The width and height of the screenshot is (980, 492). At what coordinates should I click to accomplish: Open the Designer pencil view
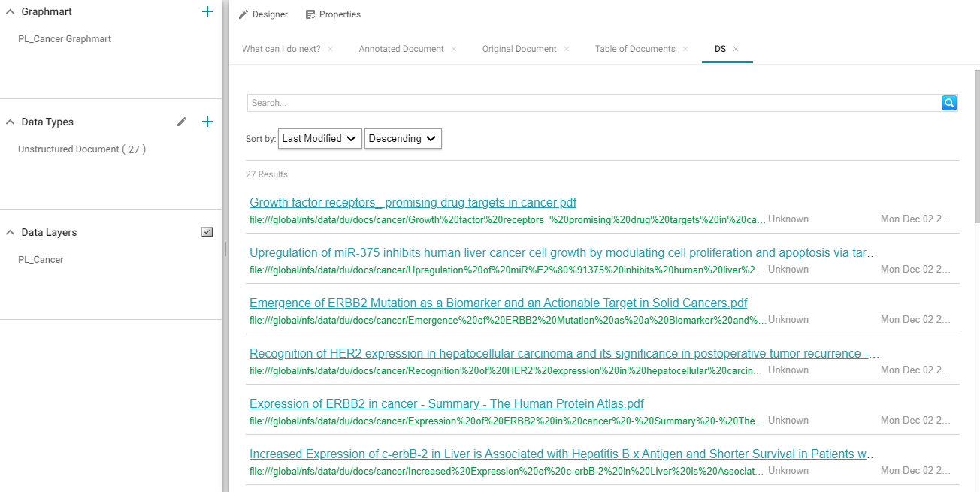[263, 14]
